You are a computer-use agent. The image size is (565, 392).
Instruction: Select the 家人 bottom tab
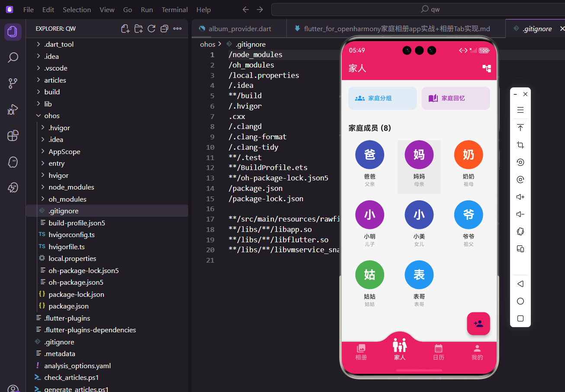(x=400, y=349)
